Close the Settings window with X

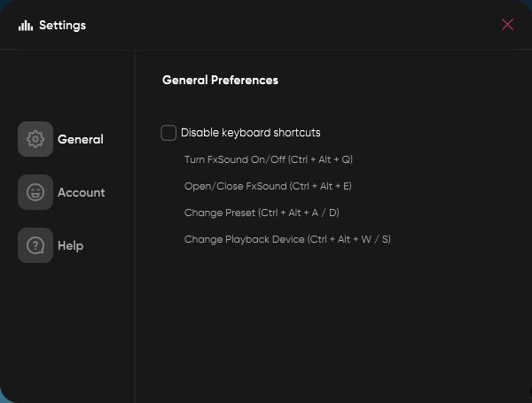[507, 25]
